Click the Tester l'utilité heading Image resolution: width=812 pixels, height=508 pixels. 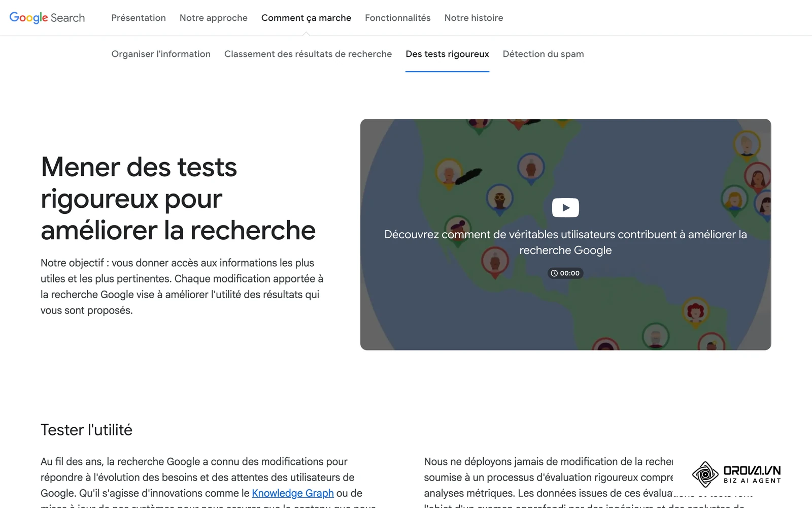[86, 430]
